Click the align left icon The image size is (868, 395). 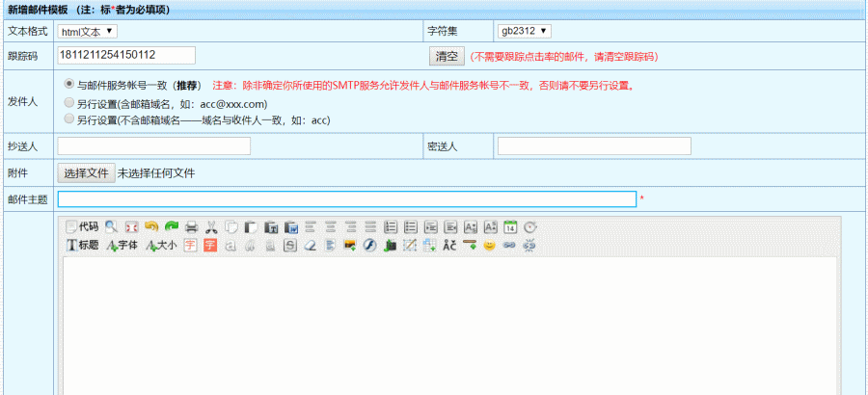point(311,226)
